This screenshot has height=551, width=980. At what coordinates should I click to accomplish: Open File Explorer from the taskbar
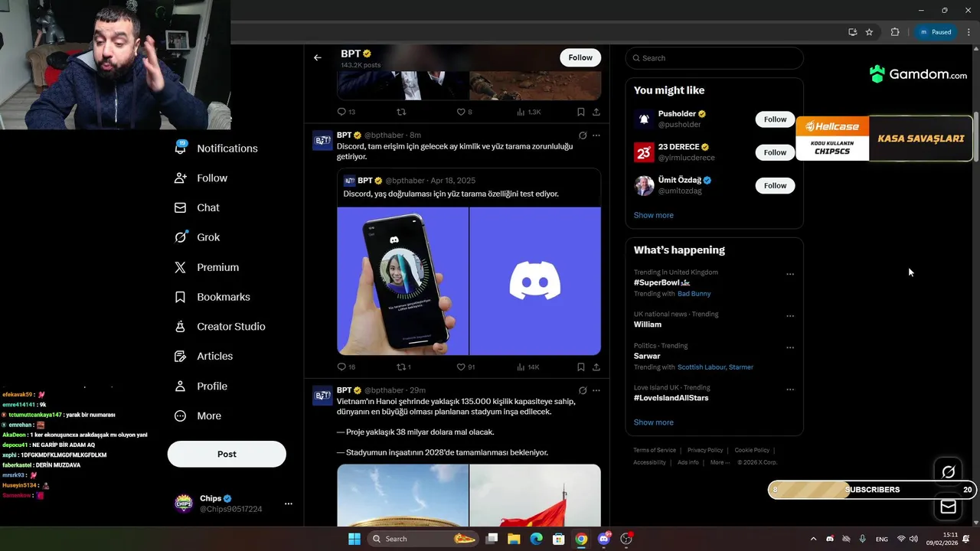pos(514,539)
